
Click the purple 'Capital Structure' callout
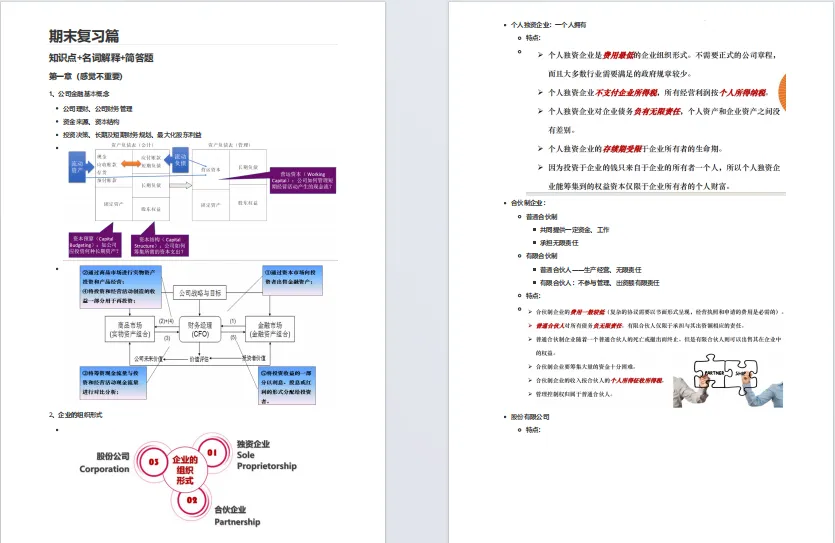click(x=160, y=245)
